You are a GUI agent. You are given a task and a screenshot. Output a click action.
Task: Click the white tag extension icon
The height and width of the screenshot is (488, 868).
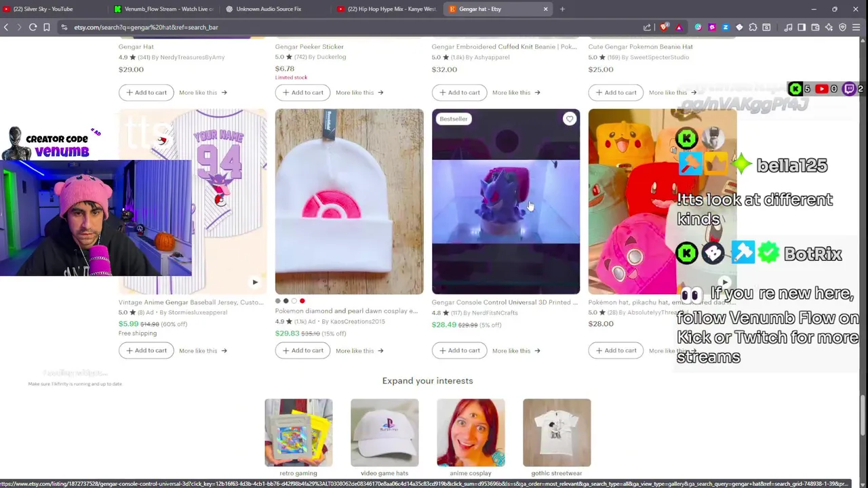739,27
